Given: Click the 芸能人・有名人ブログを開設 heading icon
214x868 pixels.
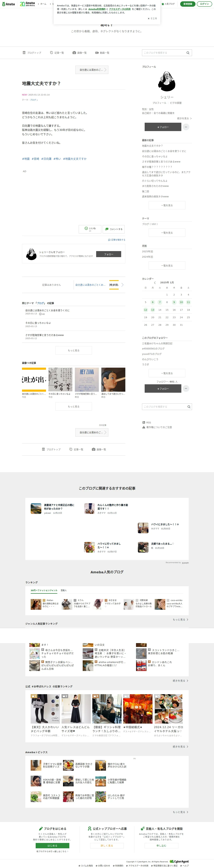Looking at the screenshot, I should pyautogui.click(x=142, y=829).
